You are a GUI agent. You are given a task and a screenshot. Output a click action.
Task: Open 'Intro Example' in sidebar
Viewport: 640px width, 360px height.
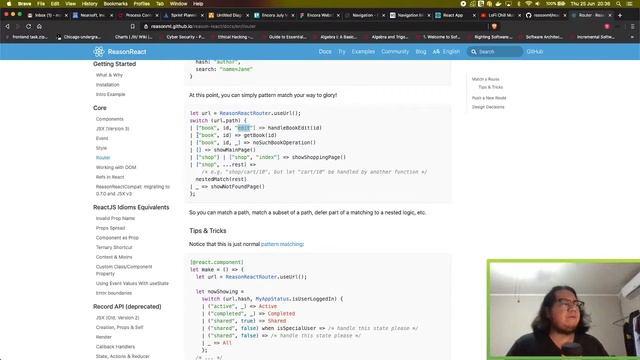(x=110, y=94)
